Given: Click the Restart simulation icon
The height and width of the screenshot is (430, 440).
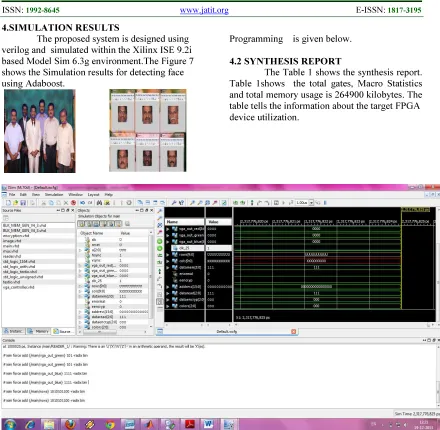Looking at the screenshot, I should [x=276, y=203].
